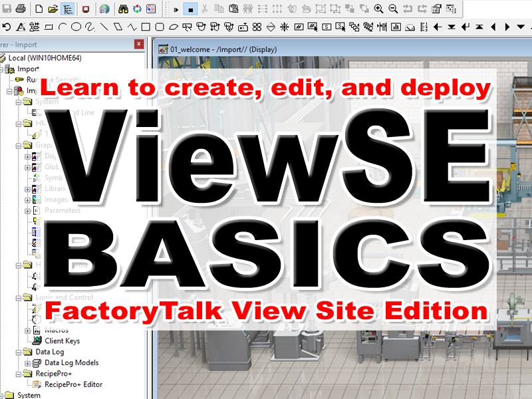The height and width of the screenshot is (399, 532).
Task: Collapse the Data Log folder
Action: [x=19, y=352]
